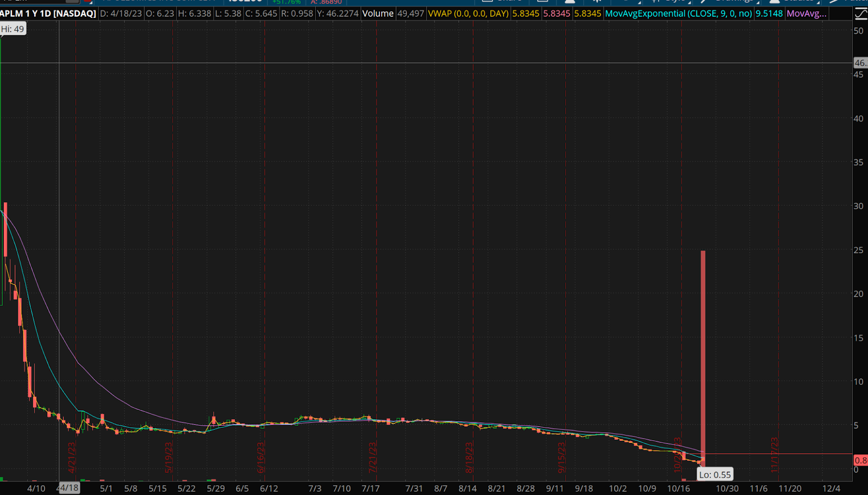
Task: Click the 9/15/23 expiration marker label
Action: click(561, 458)
